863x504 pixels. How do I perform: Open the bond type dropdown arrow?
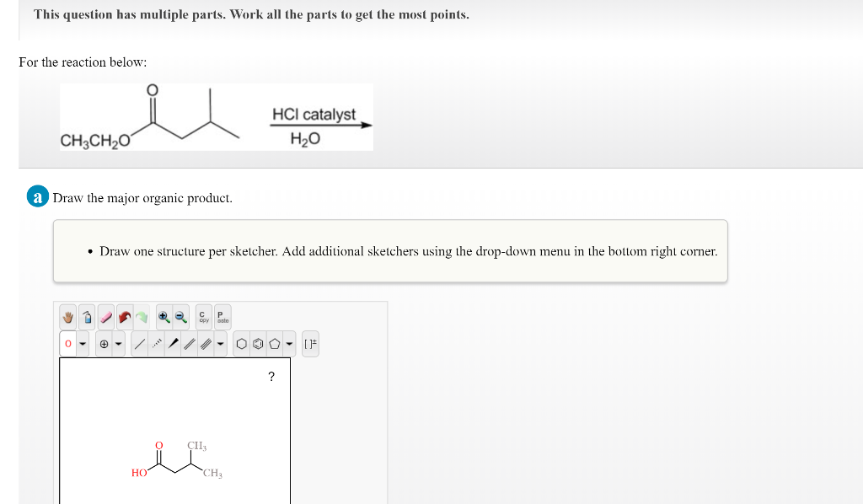click(221, 343)
